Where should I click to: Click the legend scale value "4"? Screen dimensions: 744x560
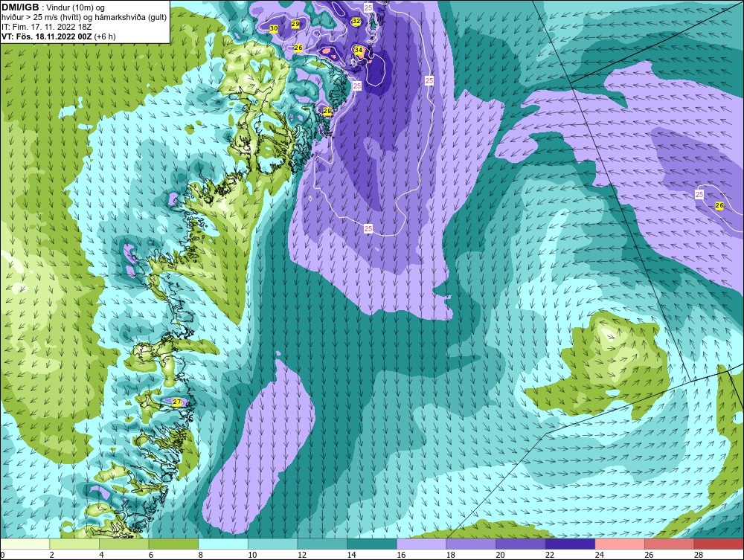pyautogui.click(x=101, y=555)
